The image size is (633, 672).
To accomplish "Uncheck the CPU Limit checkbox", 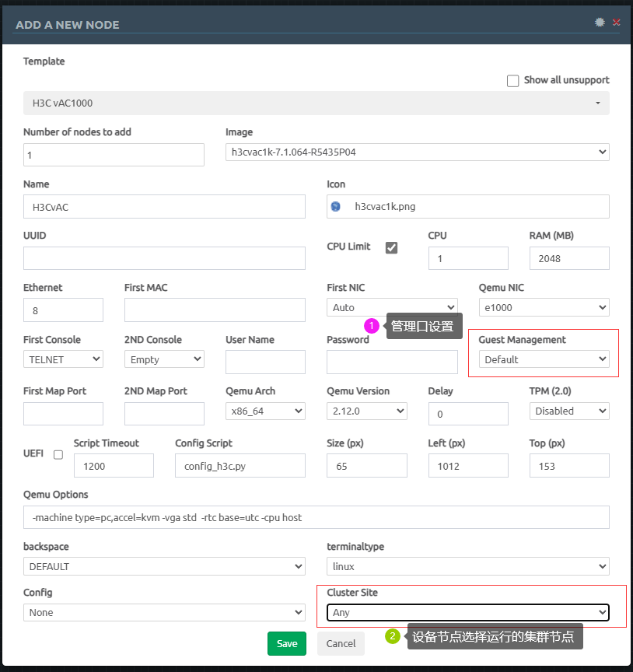I will (391, 247).
